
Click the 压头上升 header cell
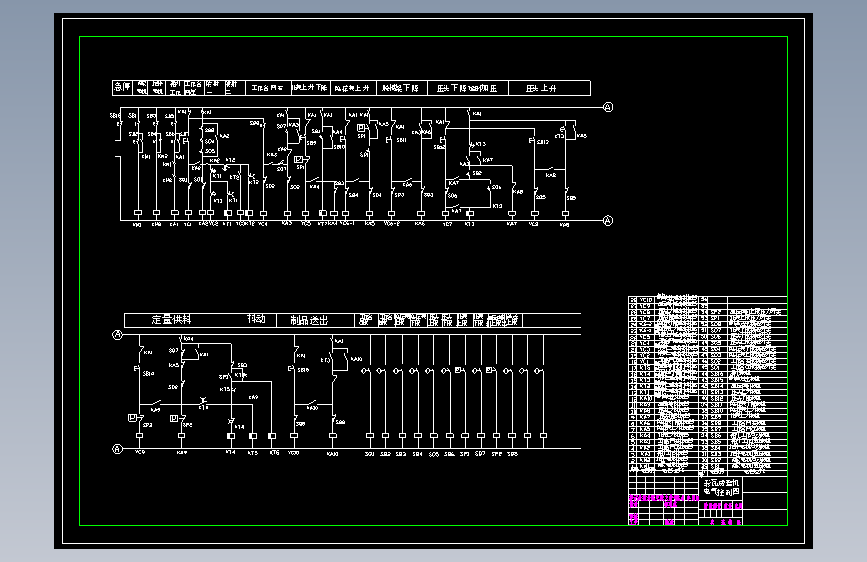coord(549,88)
